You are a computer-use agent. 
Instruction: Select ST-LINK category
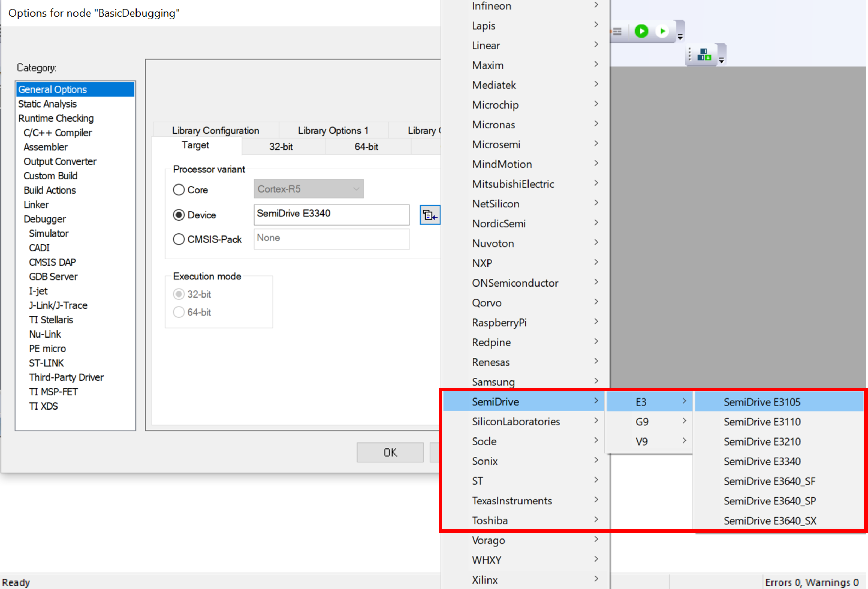coord(75,363)
